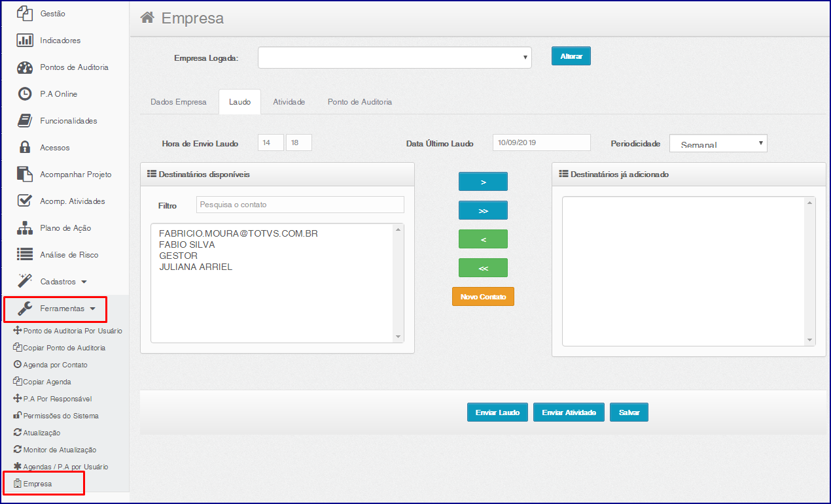This screenshot has width=831, height=504.
Task: Click the Cadastros magic wand icon
Action: 25,281
